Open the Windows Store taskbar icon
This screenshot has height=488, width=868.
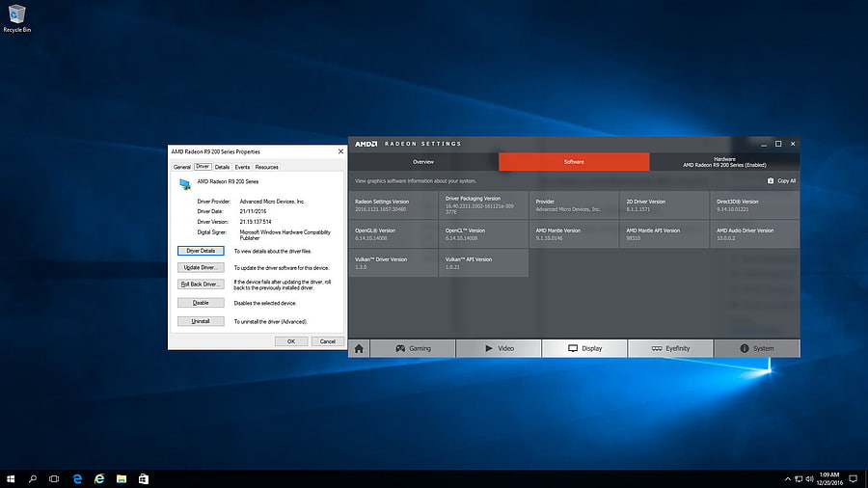click(144, 478)
